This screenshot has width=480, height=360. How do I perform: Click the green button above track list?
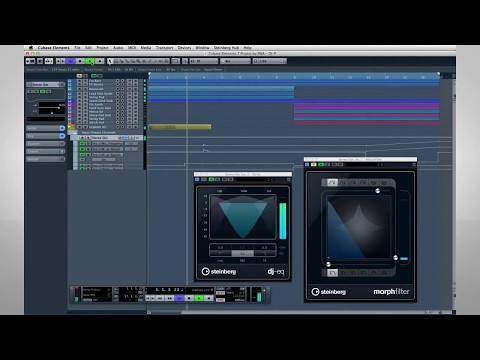[x=94, y=76]
